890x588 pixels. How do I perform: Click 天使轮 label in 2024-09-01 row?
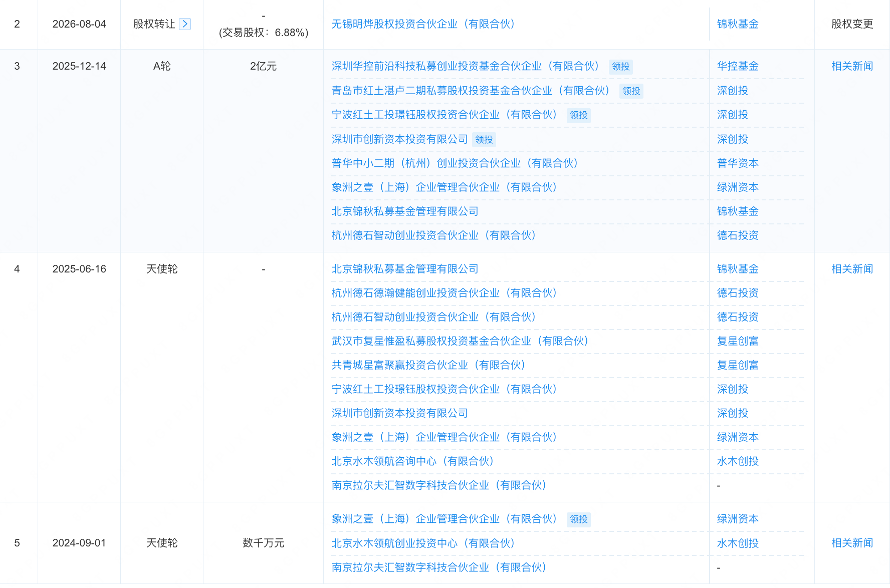click(162, 543)
